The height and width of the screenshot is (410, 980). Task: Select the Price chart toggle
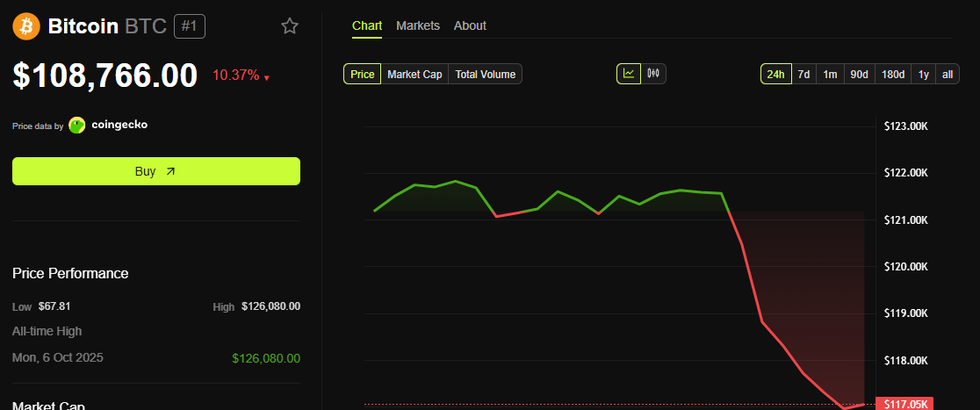(x=363, y=75)
